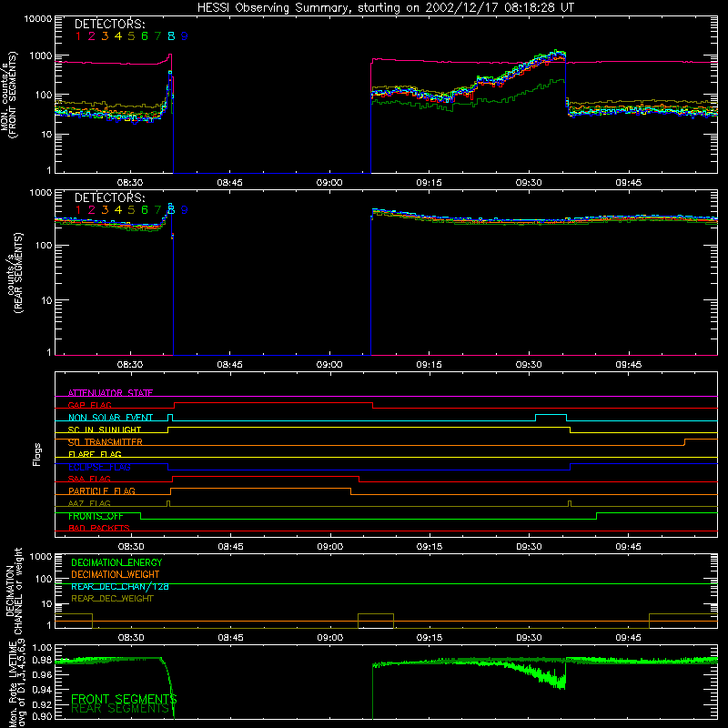Click green detector 6 in rear segments legend

pos(145,210)
